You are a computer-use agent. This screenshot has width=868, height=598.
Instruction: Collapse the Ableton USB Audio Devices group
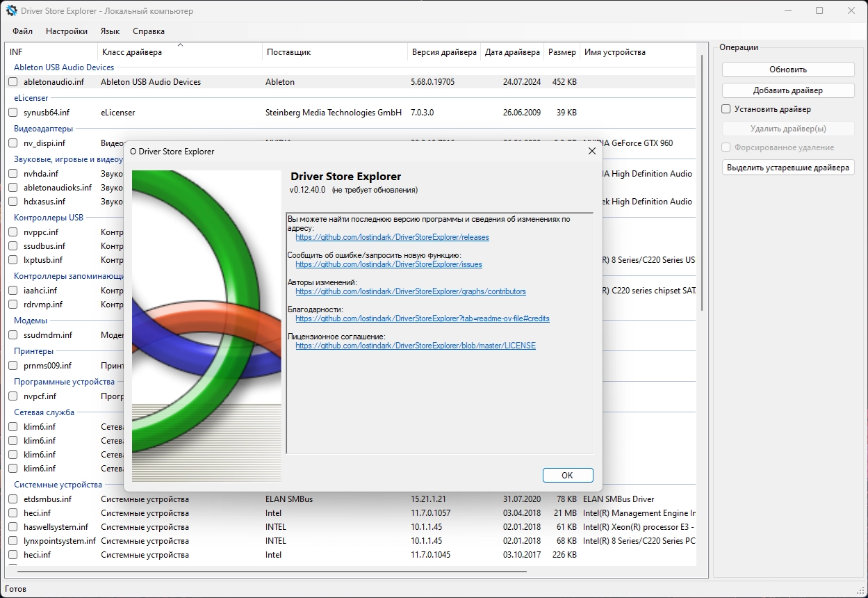pos(64,67)
